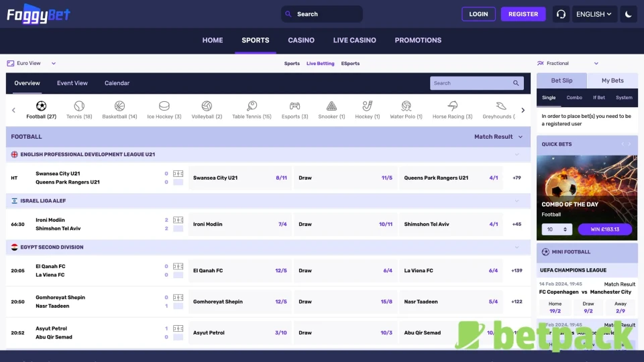Select If Bet type
Image resolution: width=644 pixels, height=362 pixels.
coord(599,98)
